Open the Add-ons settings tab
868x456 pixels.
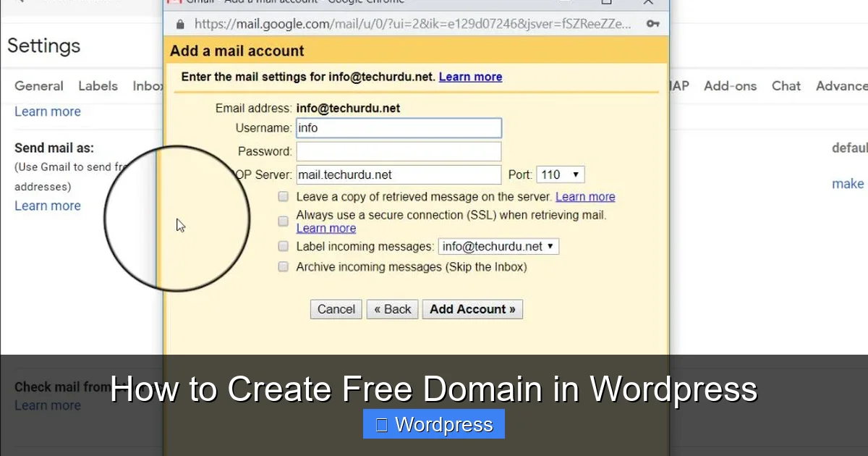730,85
